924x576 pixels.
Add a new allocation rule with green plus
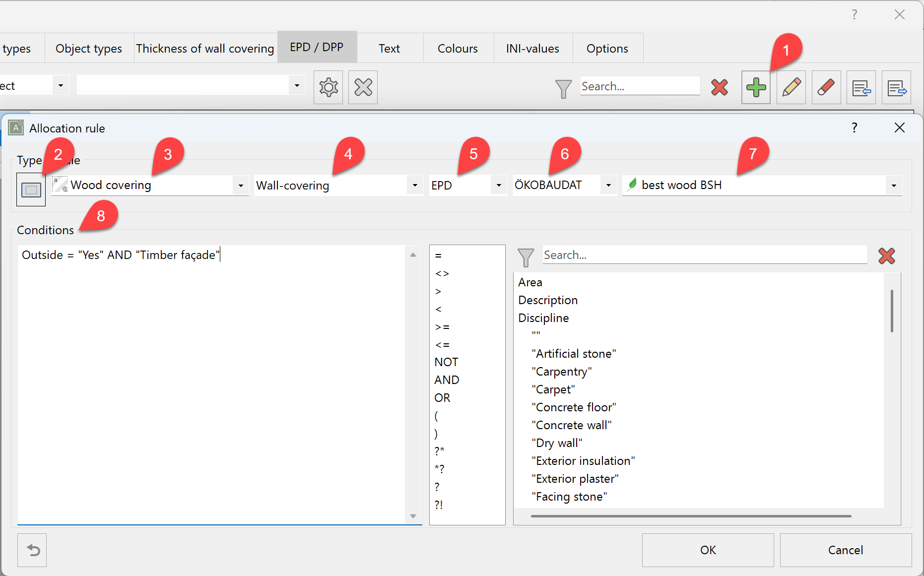[756, 87]
